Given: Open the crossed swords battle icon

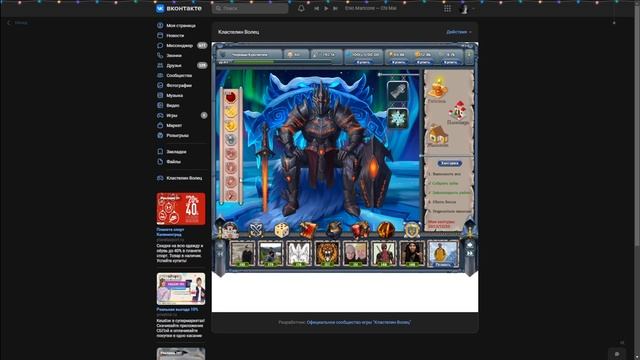Looking at the screenshot, I should [x=256, y=230].
